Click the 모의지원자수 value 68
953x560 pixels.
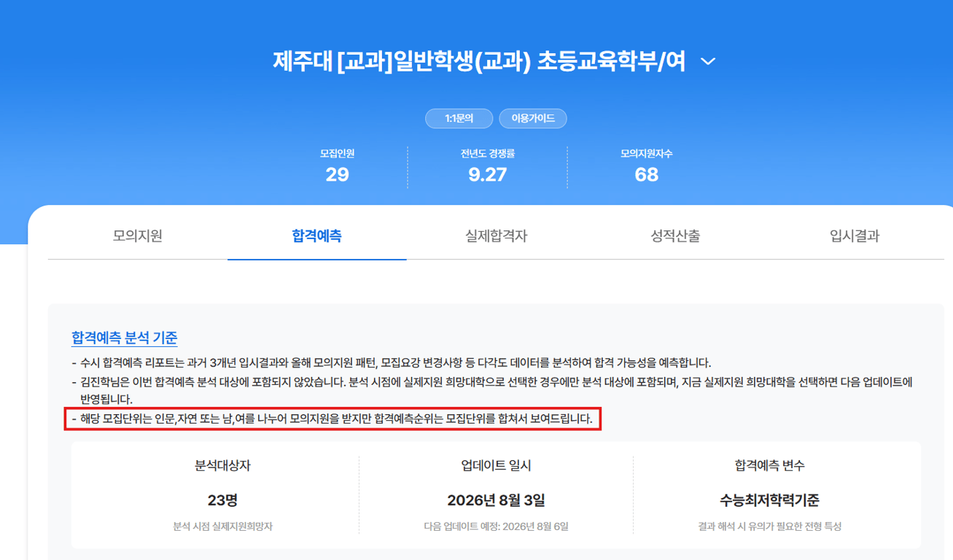click(647, 175)
